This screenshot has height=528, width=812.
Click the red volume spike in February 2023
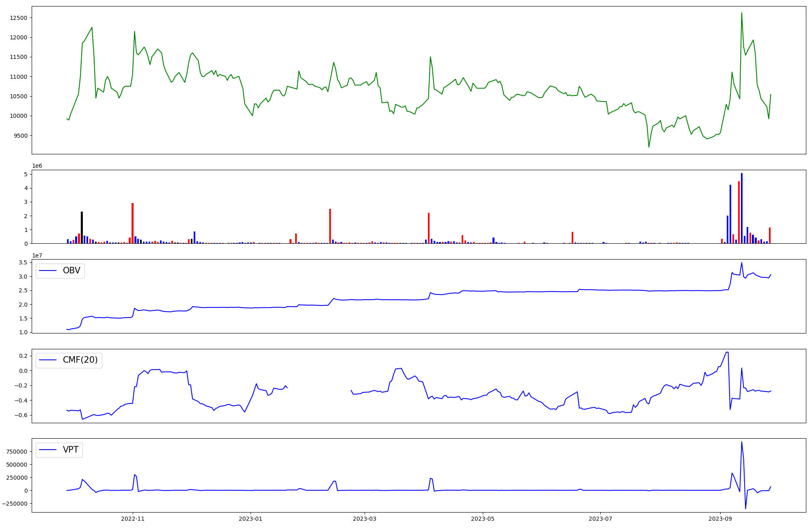click(330, 226)
